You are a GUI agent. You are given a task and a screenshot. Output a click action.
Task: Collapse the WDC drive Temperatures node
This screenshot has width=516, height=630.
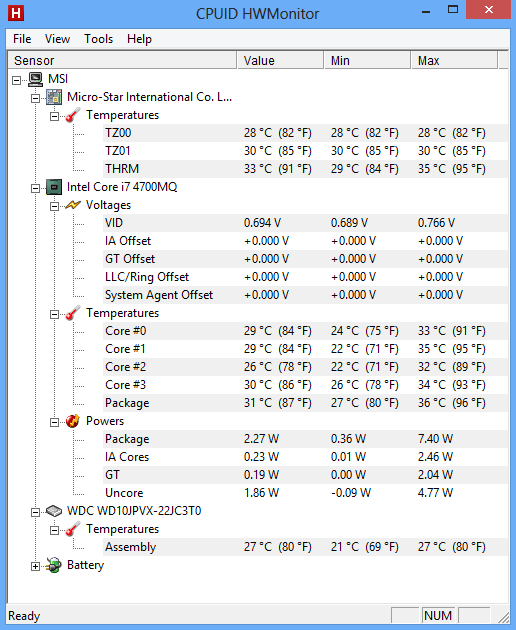54,530
